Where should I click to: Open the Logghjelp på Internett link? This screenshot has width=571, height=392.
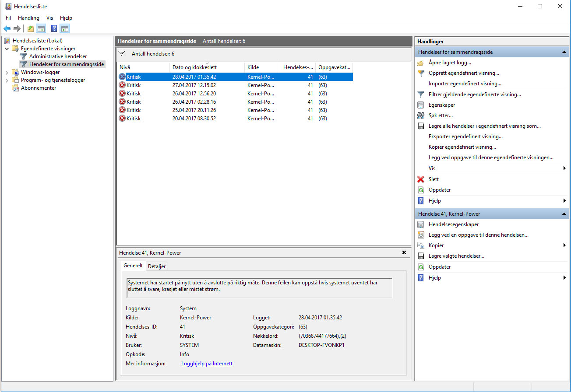tap(207, 364)
